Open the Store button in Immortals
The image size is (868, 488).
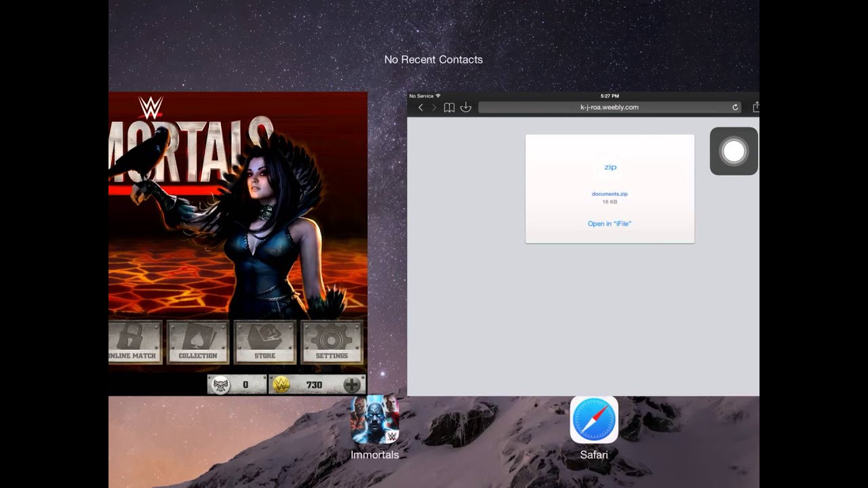click(x=265, y=342)
